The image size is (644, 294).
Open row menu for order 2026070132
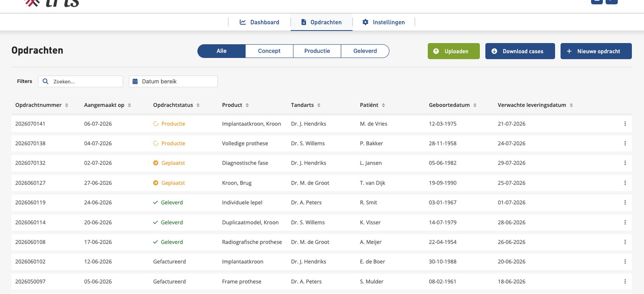[x=625, y=163]
